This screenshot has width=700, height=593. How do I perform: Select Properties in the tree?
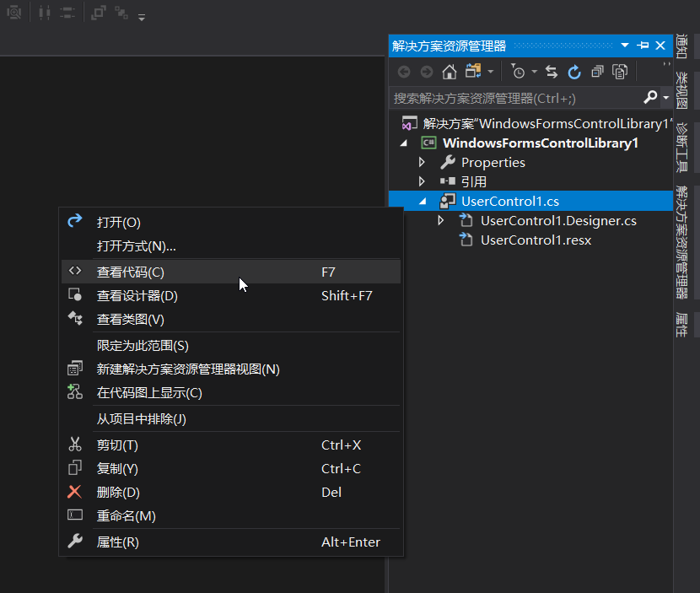493,163
